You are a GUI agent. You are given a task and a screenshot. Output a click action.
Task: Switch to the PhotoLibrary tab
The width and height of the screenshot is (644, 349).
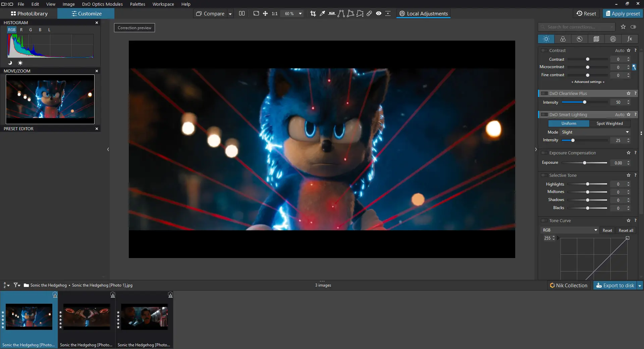tap(29, 13)
